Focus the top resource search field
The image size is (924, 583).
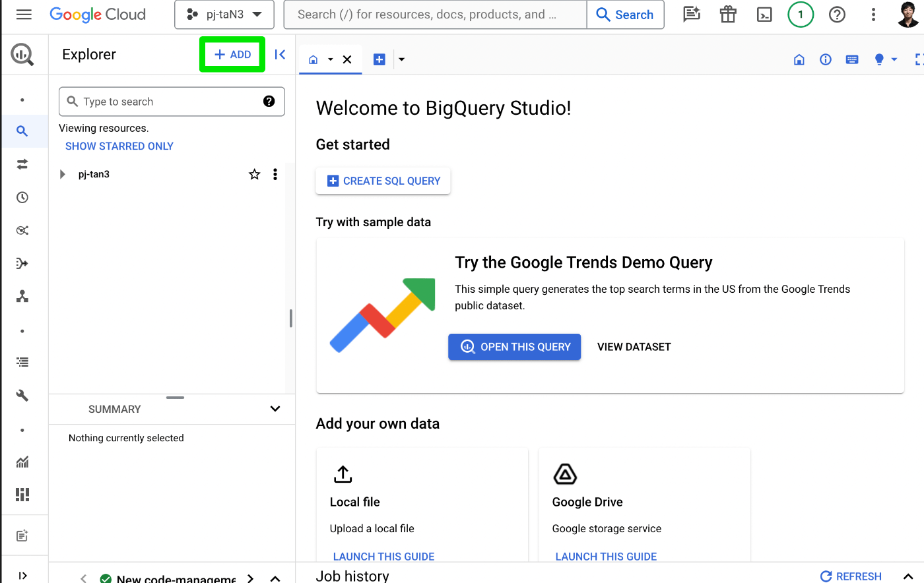435,15
